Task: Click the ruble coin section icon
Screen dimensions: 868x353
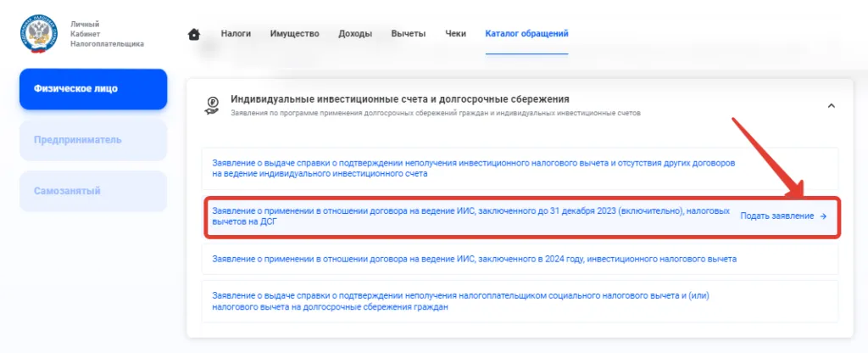Action: click(x=211, y=104)
